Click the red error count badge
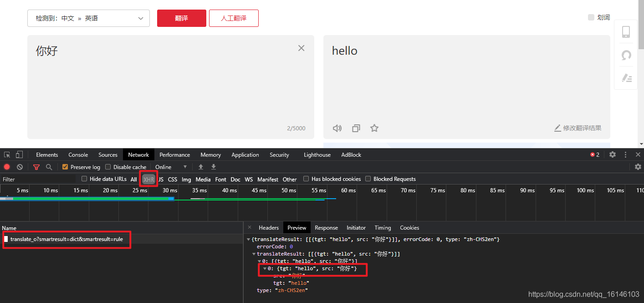This screenshot has height=303, width=644. point(595,154)
